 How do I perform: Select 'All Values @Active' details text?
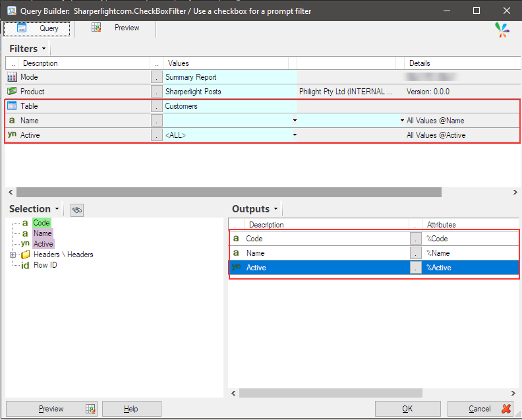(x=436, y=135)
